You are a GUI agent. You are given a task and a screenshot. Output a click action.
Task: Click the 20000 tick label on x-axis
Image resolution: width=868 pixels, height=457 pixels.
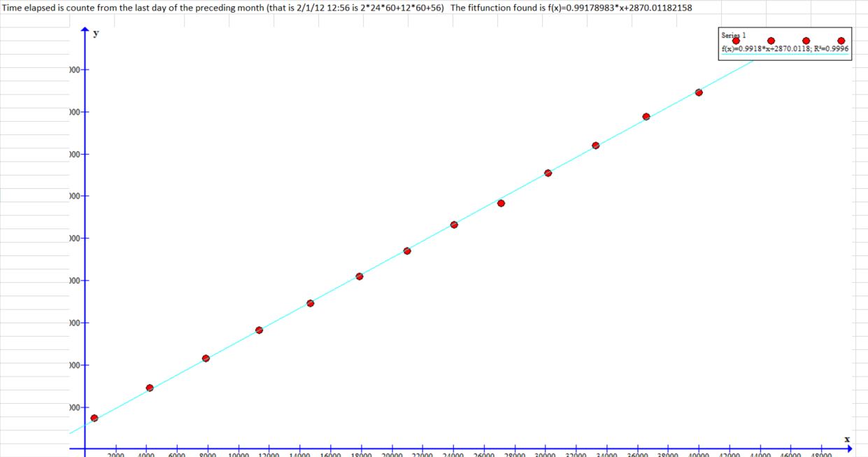(392, 454)
